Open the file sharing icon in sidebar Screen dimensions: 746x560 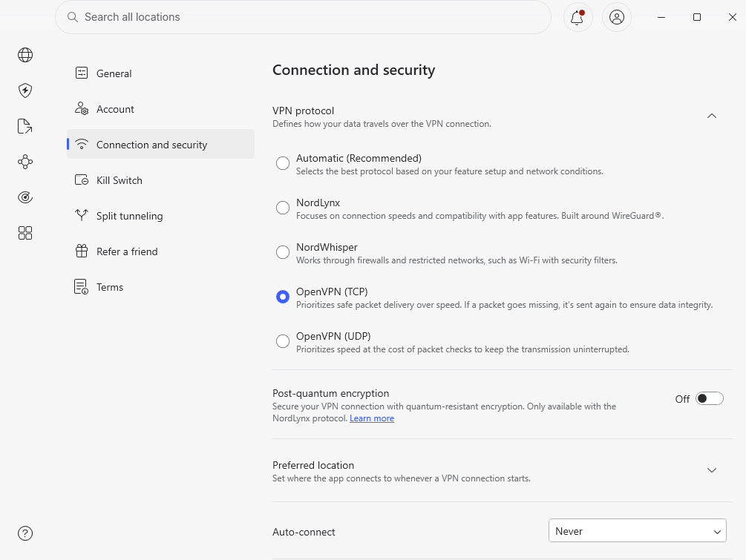tap(24, 126)
